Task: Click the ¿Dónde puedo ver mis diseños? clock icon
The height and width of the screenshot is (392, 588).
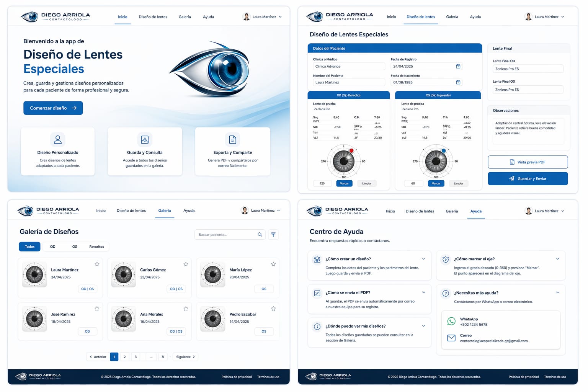Action: click(x=317, y=327)
